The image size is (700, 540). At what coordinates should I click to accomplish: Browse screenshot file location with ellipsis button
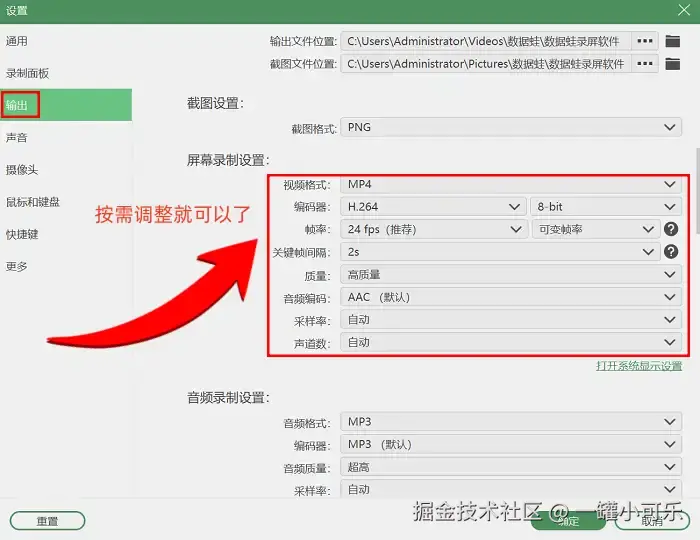(x=645, y=64)
